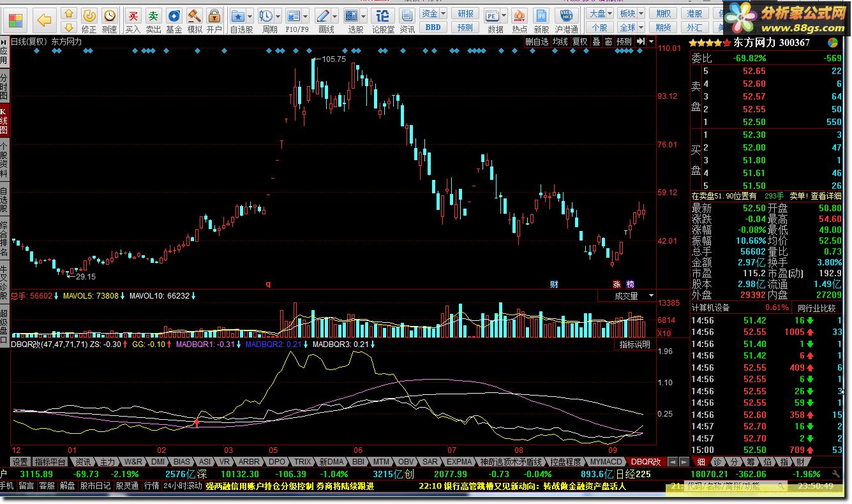This screenshot has height=504, width=852.
Task: Toggle 预测 forecast in chart header
Action: coord(624,41)
